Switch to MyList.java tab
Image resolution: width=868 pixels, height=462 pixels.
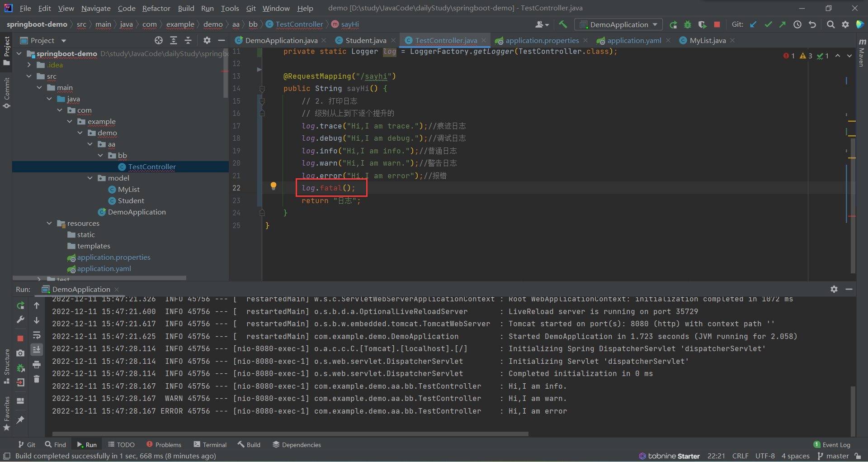click(x=708, y=40)
